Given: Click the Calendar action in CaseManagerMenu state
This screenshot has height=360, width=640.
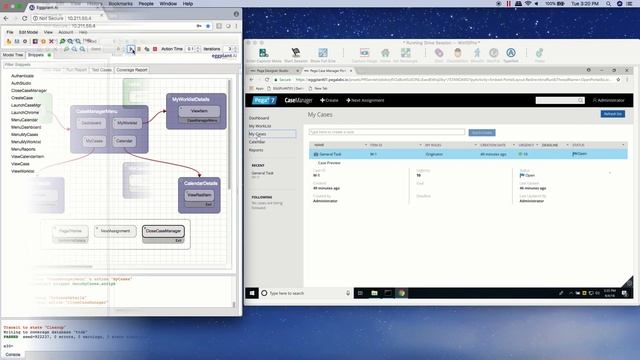Looking at the screenshot, I should click(124, 141).
